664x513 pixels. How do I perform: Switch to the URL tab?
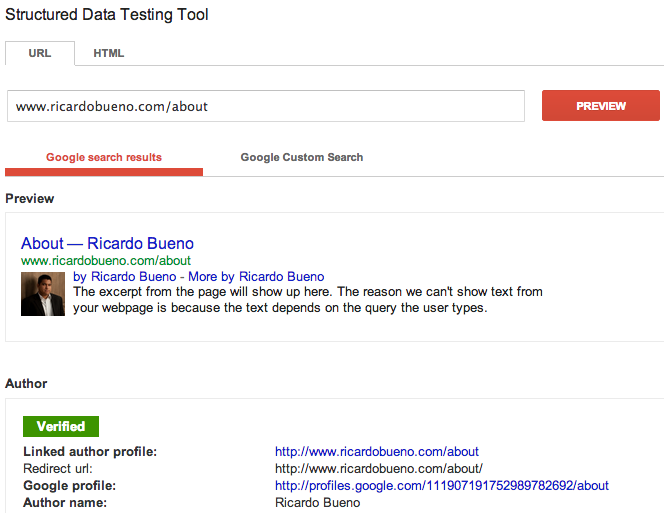coord(40,53)
